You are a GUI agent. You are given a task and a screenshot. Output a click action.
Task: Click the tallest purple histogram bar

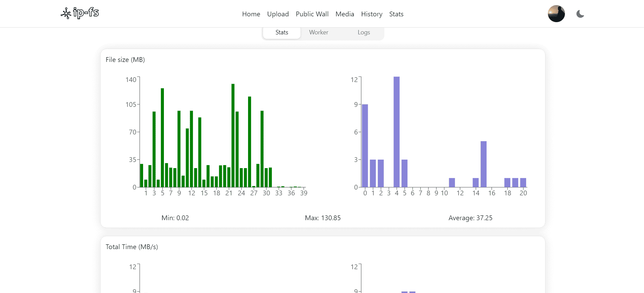point(396,132)
